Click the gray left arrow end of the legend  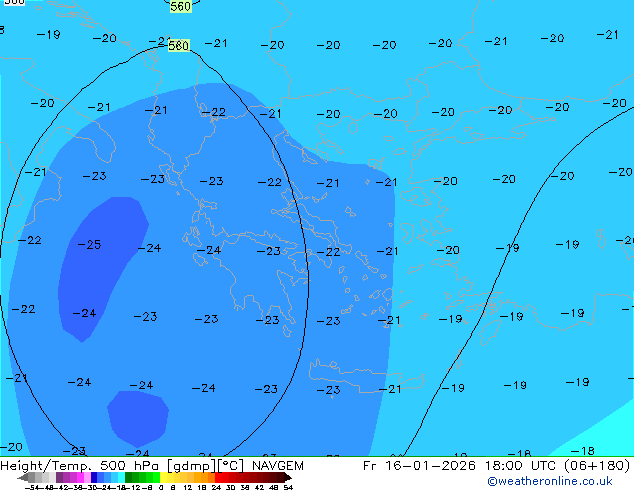23,478
